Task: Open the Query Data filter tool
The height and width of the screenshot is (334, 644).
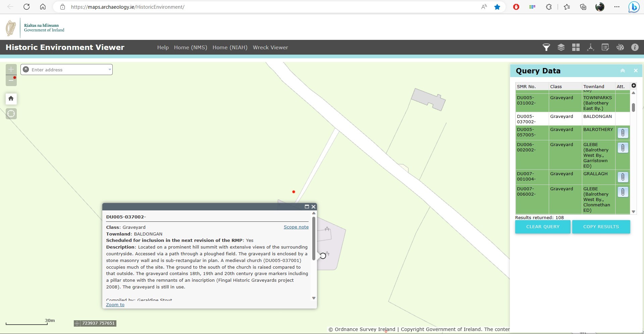Action: (x=546, y=47)
